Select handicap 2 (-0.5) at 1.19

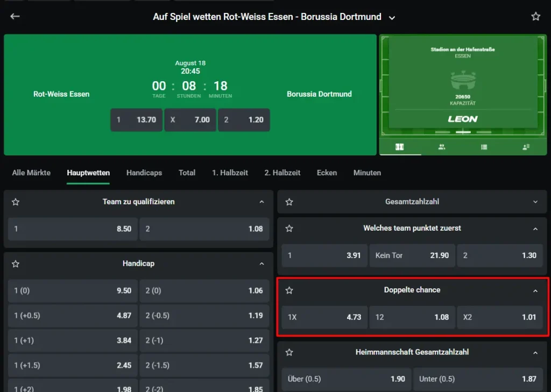click(204, 316)
